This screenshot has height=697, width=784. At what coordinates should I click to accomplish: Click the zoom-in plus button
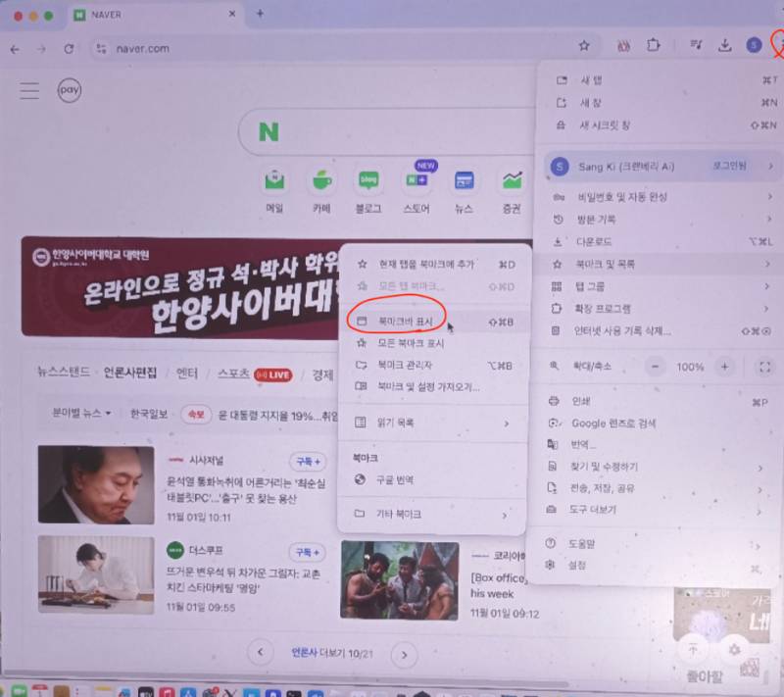tap(724, 367)
